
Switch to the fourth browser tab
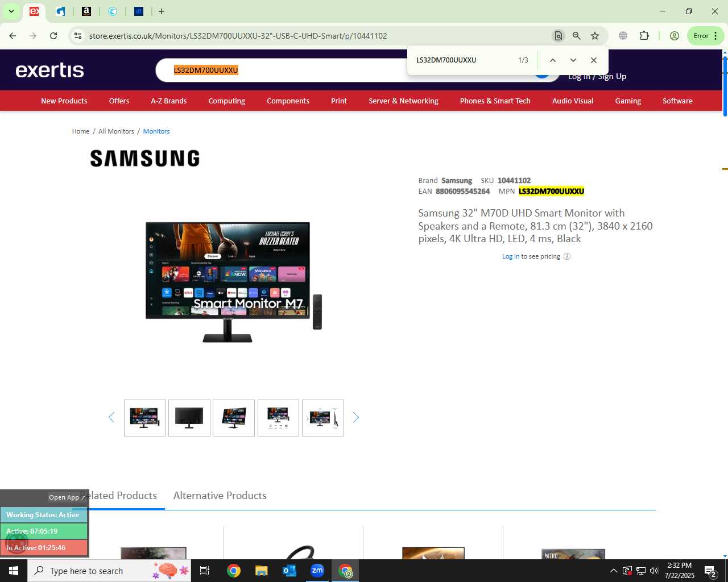point(113,11)
